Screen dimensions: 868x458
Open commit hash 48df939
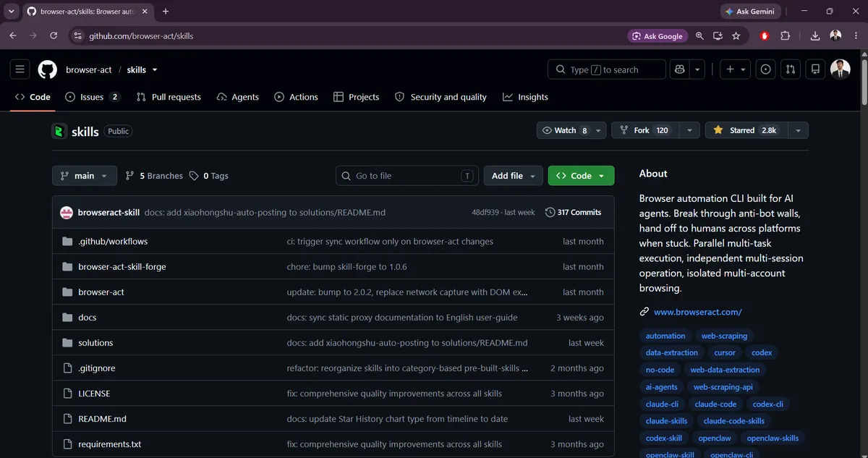click(485, 212)
